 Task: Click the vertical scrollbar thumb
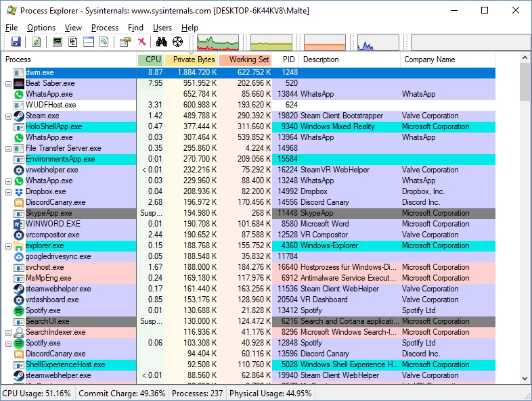[525, 82]
